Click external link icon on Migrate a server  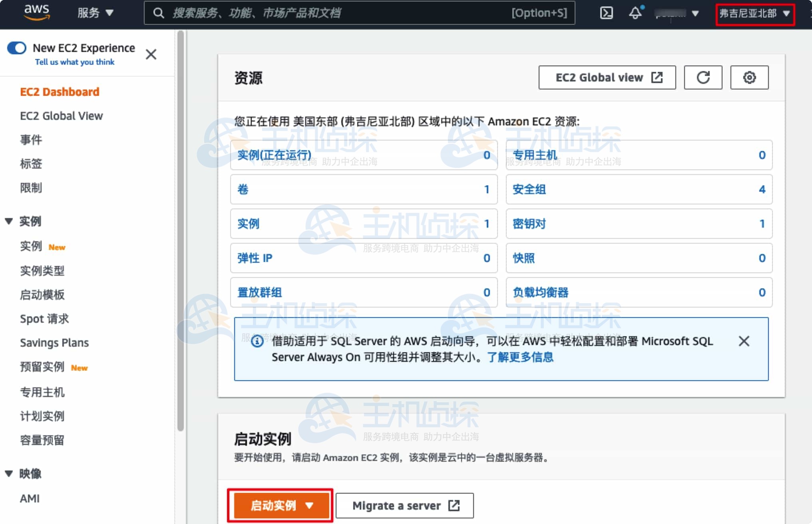(454, 505)
